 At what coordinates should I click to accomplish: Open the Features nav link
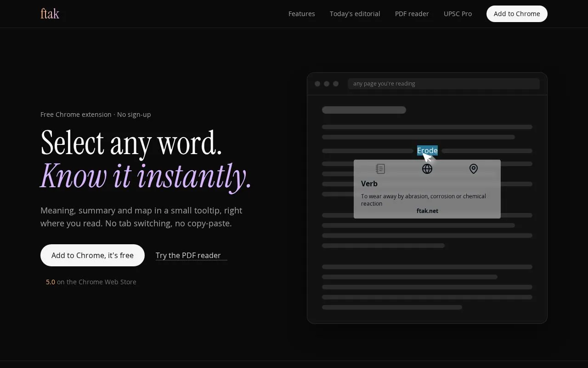click(301, 14)
